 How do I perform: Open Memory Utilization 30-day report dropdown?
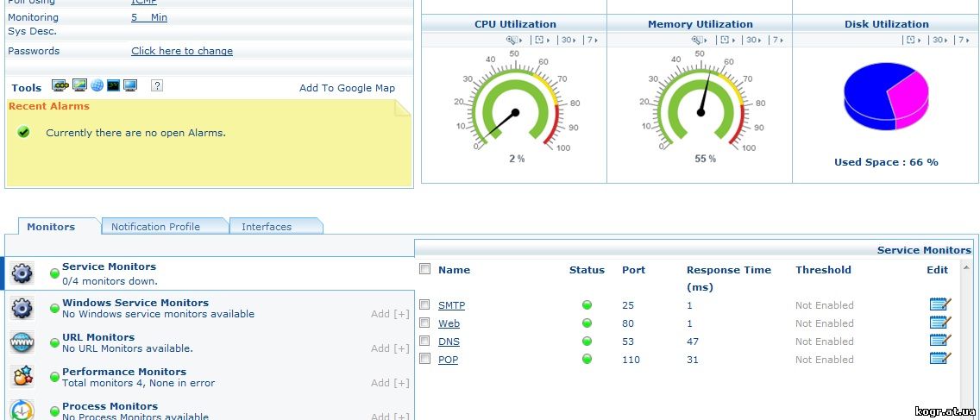click(754, 40)
